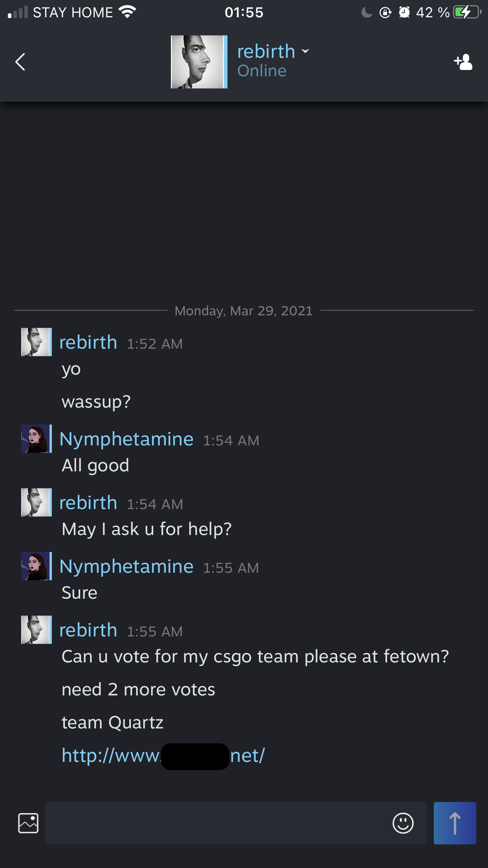
Task: Tap the battery charging icon
Action: tap(467, 13)
